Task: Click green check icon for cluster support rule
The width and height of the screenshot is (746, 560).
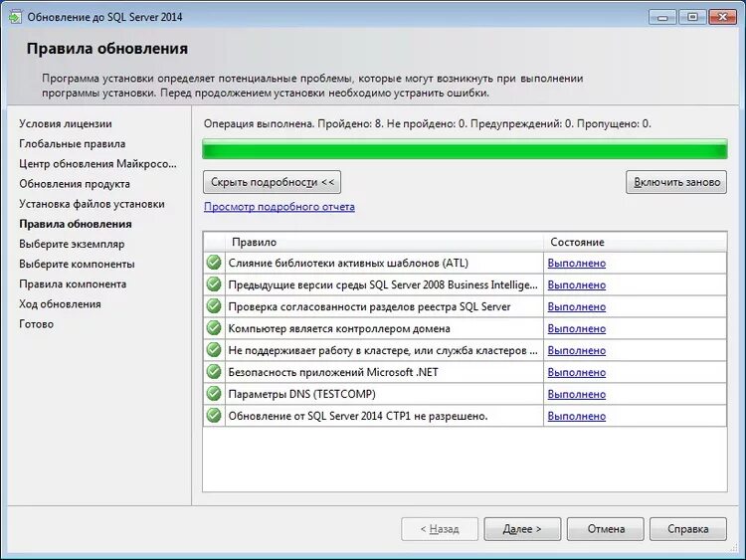Action: click(214, 350)
